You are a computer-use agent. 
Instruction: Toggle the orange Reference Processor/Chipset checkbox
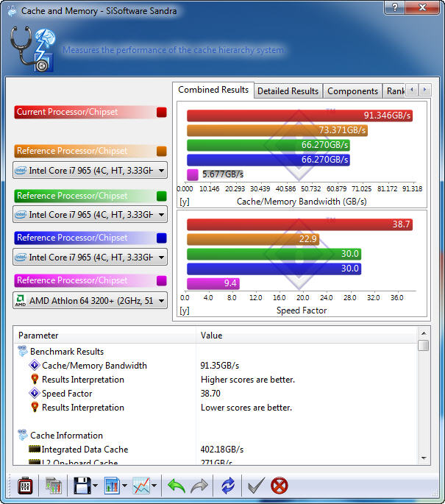pyautogui.click(x=162, y=151)
